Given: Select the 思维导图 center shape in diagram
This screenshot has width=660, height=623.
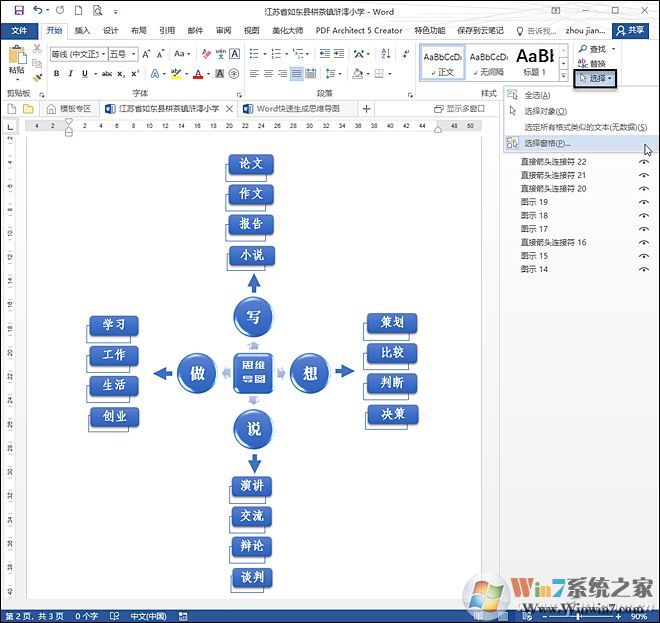Looking at the screenshot, I should click(254, 372).
